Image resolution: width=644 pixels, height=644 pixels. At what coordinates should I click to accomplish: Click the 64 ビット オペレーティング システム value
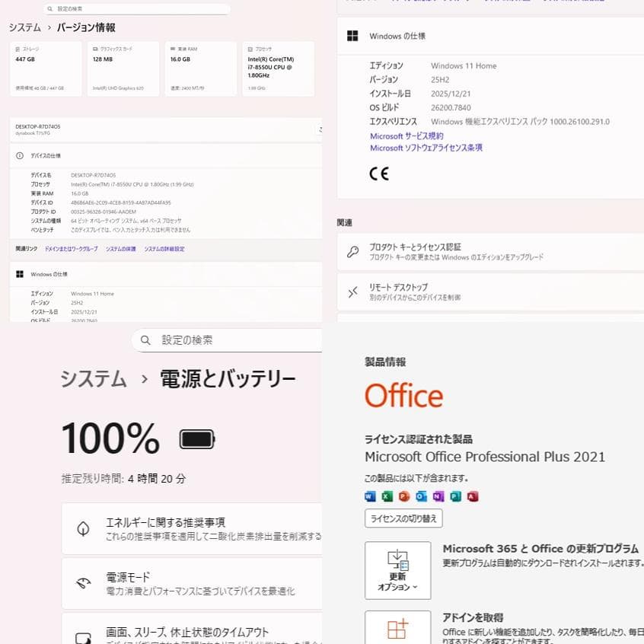pyautogui.click(x=126, y=221)
